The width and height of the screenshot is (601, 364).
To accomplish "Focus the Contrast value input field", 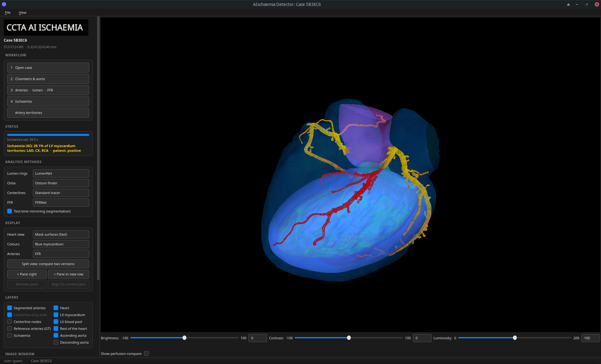I will (x=422, y=338).
